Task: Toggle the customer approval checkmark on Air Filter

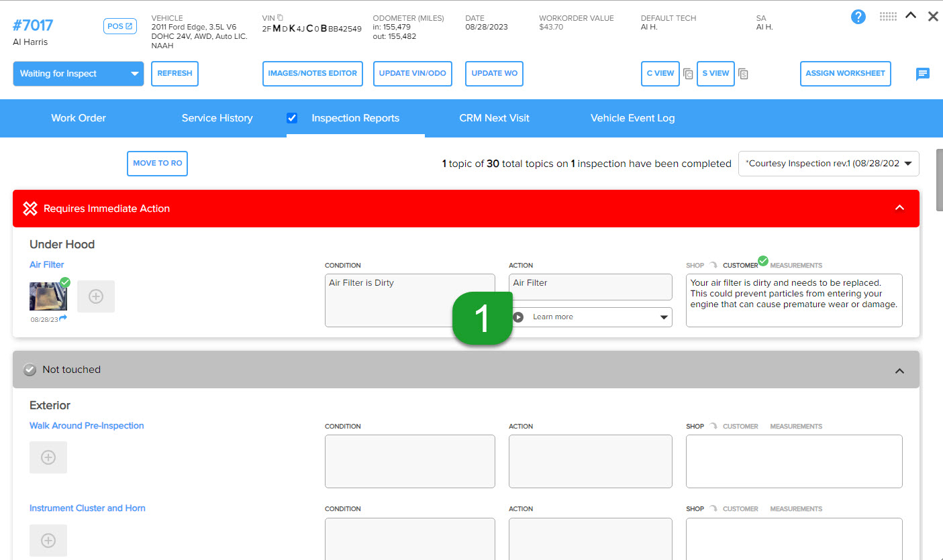Action: [x=762, y=260]
